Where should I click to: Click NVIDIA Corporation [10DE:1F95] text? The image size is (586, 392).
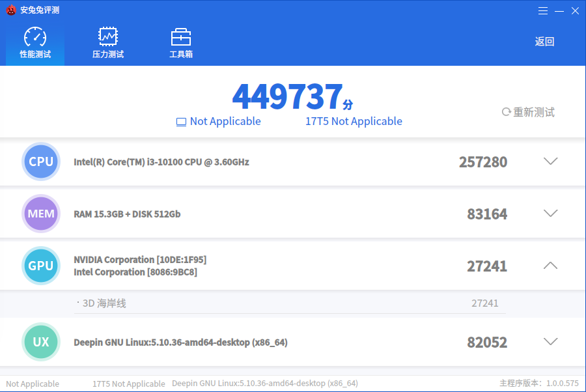pos(140,260)
